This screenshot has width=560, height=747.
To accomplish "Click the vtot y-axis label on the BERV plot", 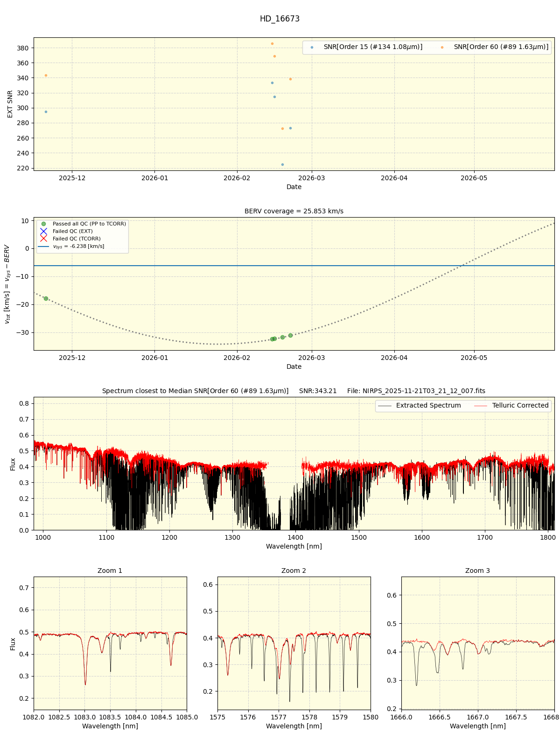I will coord(7,284).
